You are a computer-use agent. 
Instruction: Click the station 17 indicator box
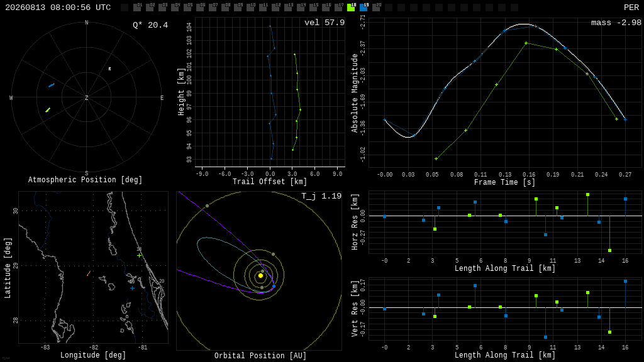[338, 8]
